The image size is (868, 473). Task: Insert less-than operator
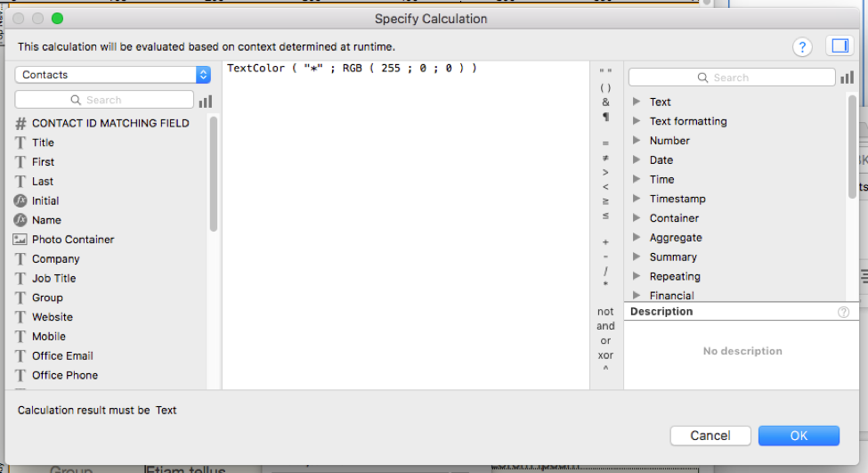coord(605,187)
